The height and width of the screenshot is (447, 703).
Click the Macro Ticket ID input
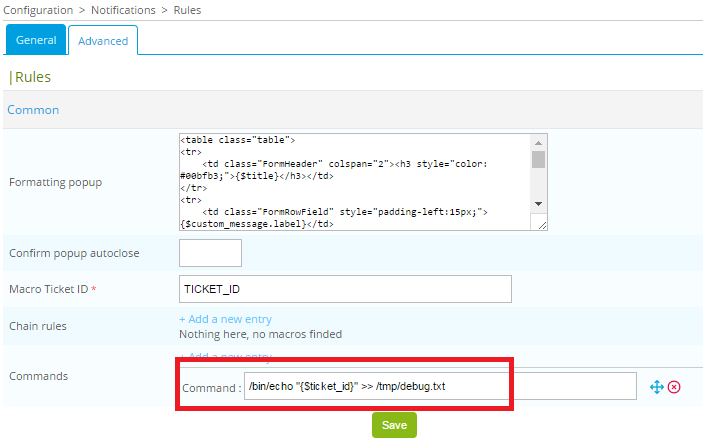344,289
